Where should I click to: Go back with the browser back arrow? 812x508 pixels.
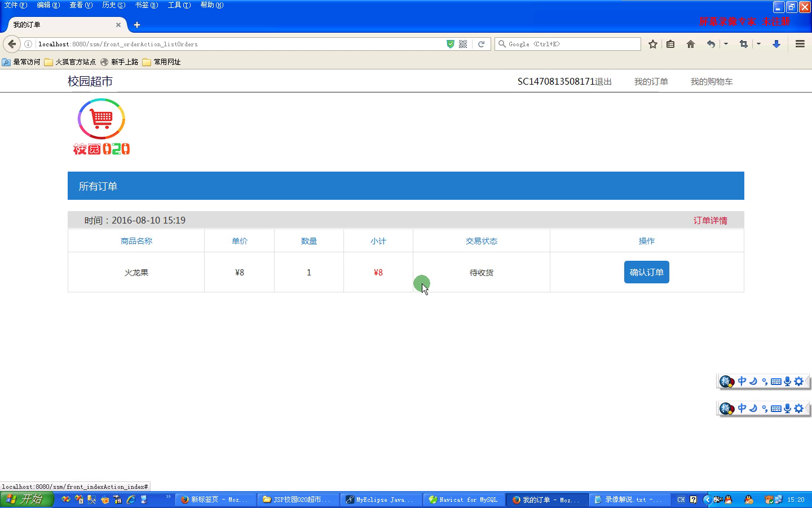point(12,44)
